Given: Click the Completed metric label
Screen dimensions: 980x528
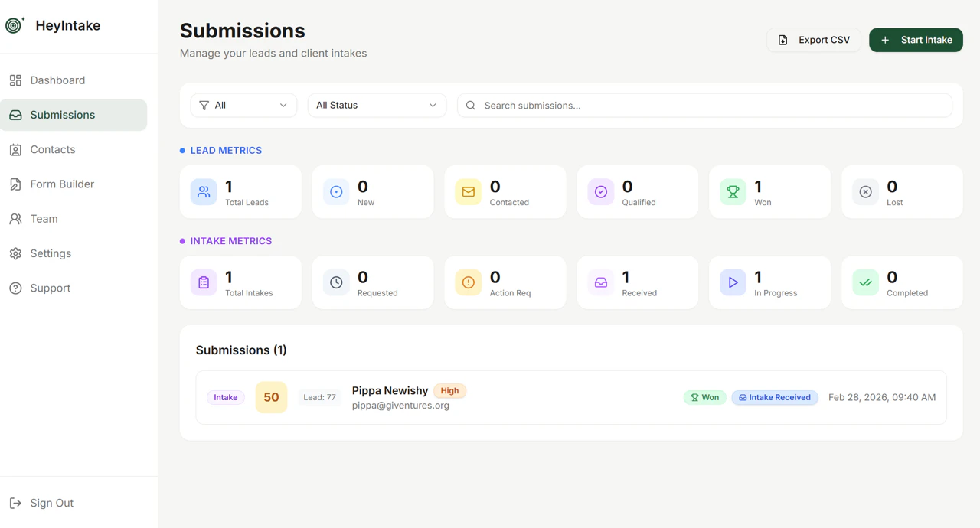Looking at the screenshot, I should point(907,293).
